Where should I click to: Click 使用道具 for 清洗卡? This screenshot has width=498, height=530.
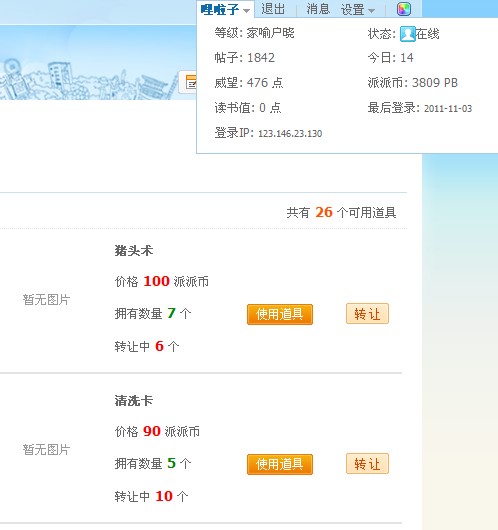[x=280, y=464]
